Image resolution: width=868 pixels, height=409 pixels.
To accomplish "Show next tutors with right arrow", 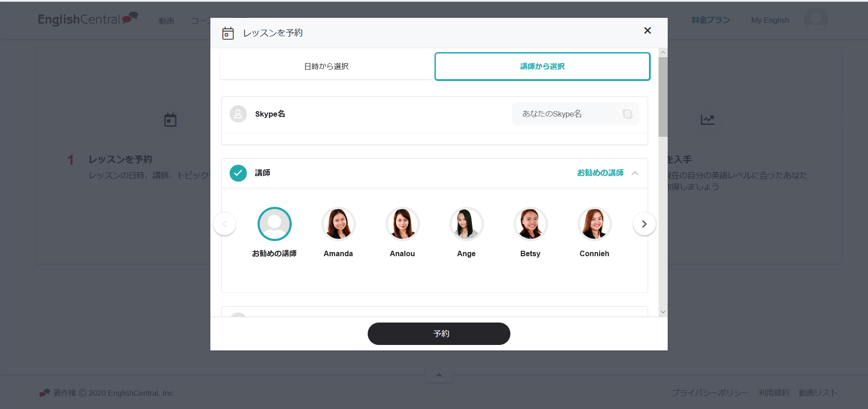I will click(x=644, y=224).
